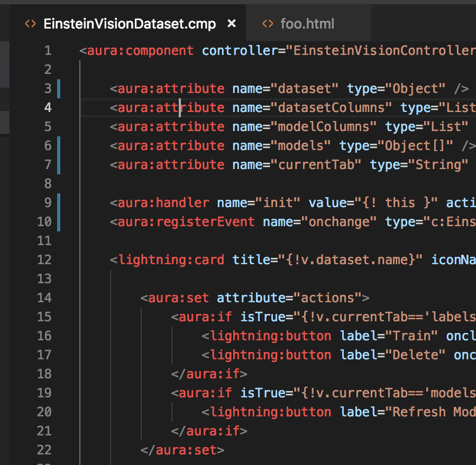Click line number 3 in the gutter
This screenshot has height=465, width=476.
(48, 88)
